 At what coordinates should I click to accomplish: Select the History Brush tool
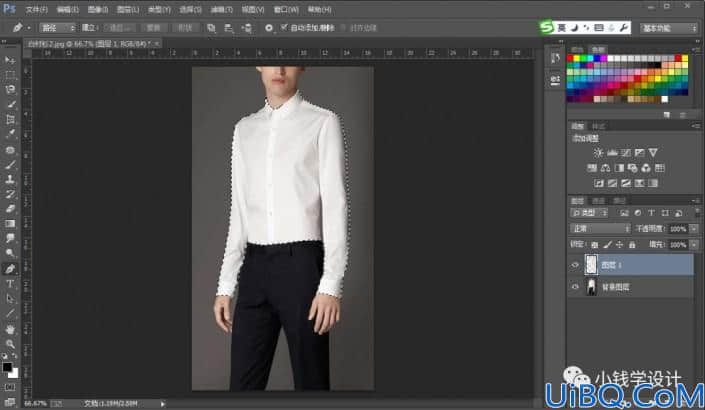coord(10,194)
